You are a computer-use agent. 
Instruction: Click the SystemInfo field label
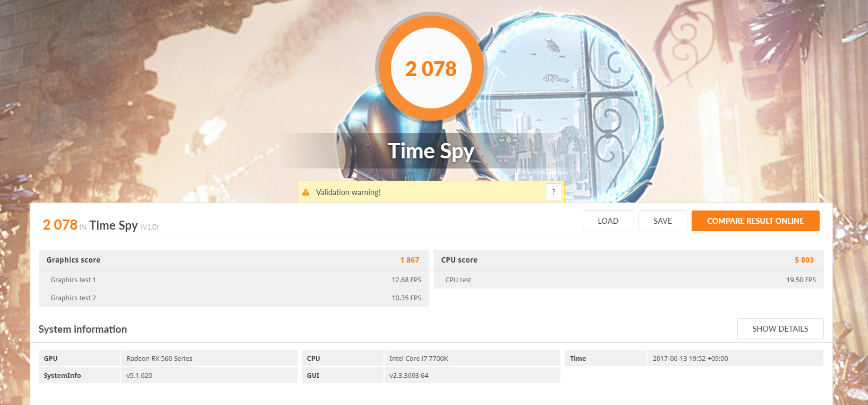click(62, 376)
